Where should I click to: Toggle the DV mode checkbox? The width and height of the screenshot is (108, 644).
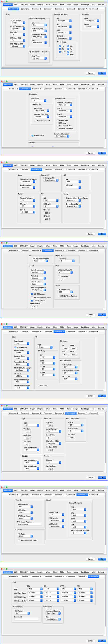68,52
